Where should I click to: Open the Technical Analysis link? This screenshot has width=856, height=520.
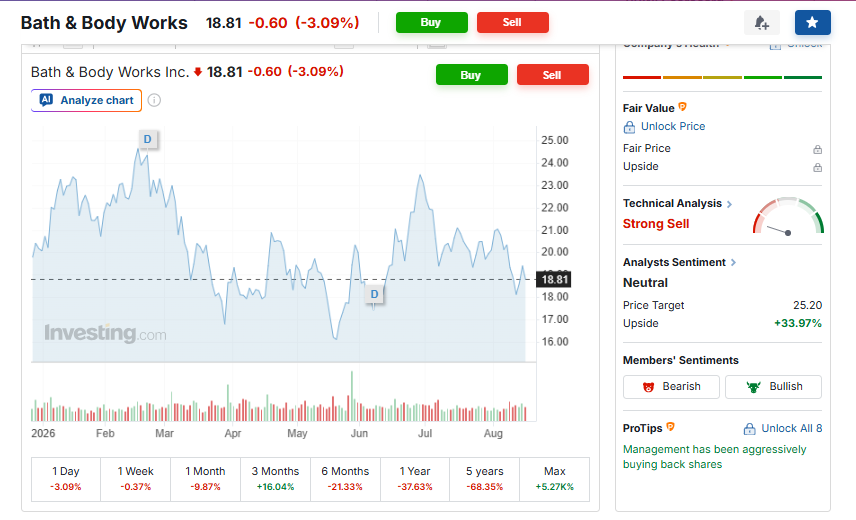[672, 204]
